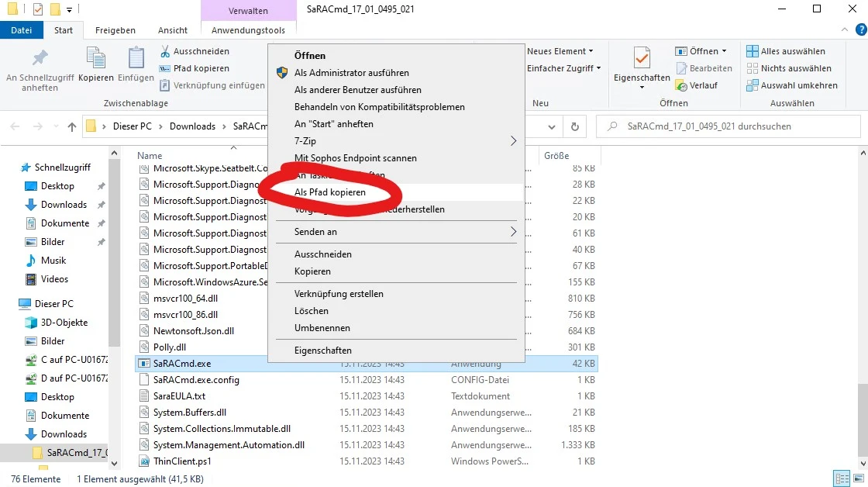868x487 pixels.
Task: Open Eigenschaften via the ribbon icon
Action: coord(642,59)
